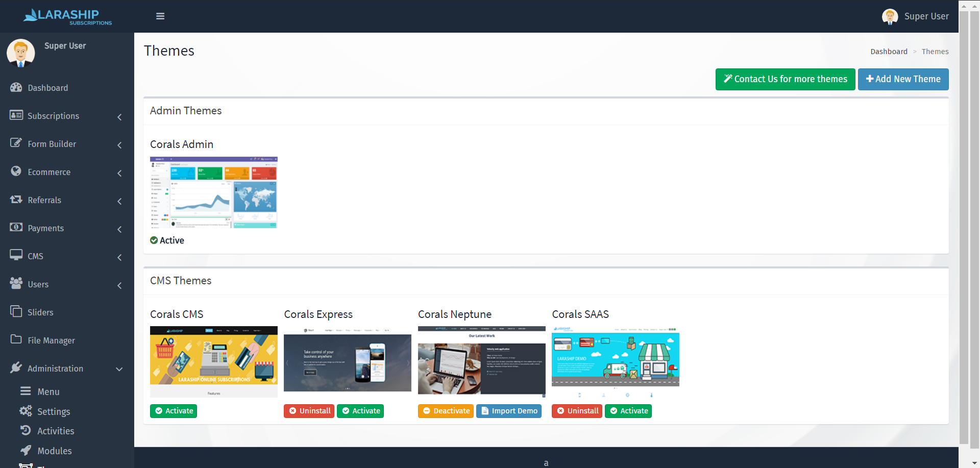Activate the Corals CMS theme
980x468 pixels.
pos(174,411)
